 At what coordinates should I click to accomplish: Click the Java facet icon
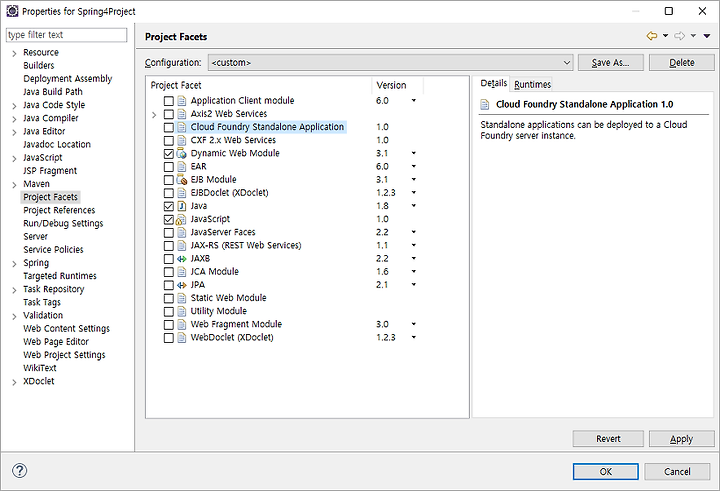pyautogui.click(x=182, y=206)
